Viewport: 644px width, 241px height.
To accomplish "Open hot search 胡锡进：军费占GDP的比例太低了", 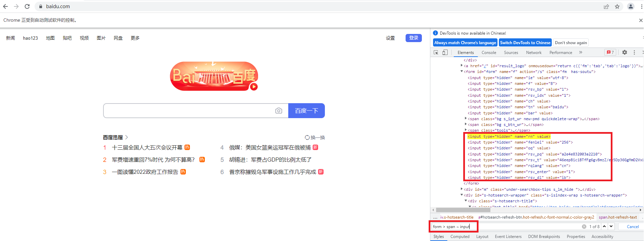I will (270, 160).
